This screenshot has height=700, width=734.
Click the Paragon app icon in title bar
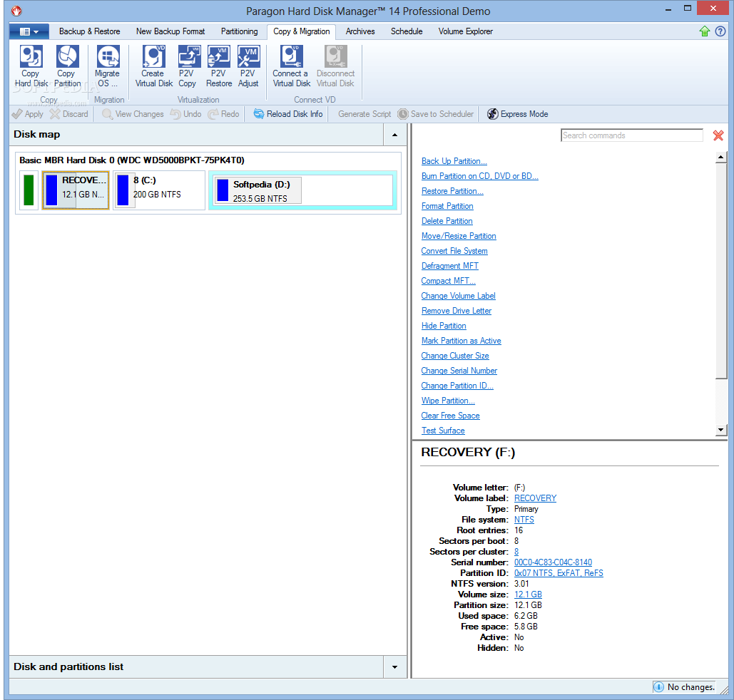[17, 11]
